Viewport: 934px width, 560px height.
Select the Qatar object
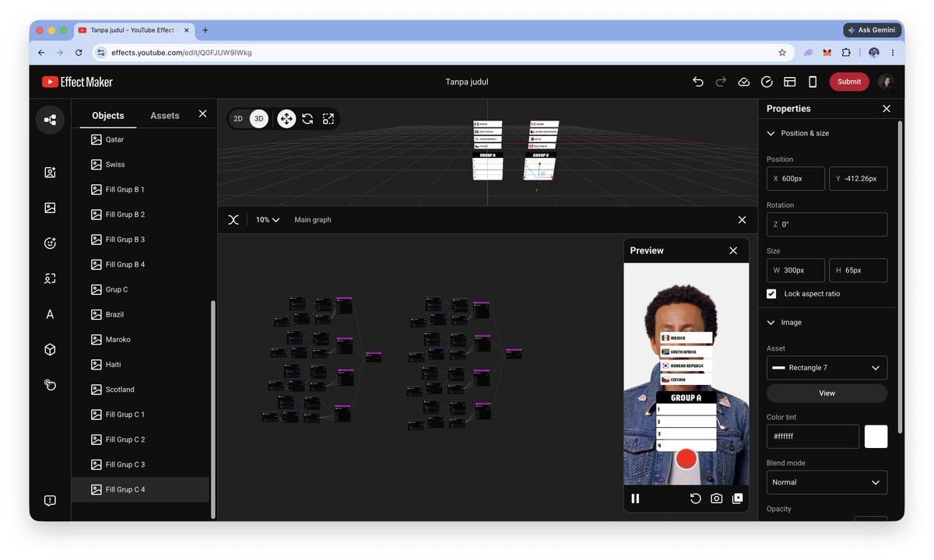click(x=140, y=140)
